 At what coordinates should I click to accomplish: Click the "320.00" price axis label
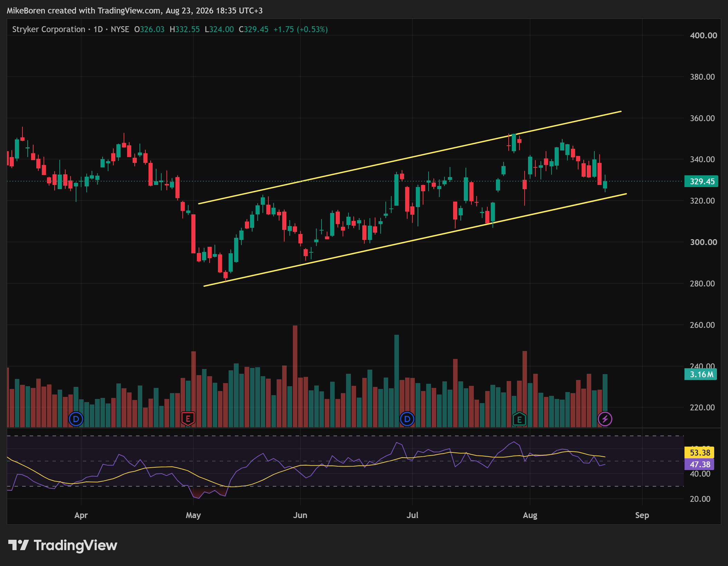coord(702,201)
